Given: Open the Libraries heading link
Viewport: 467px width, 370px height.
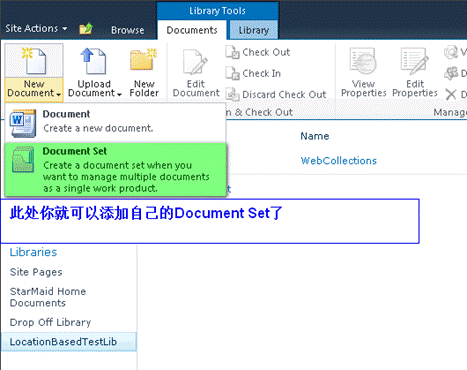Looking at the screenshot, I should point(33,252).
